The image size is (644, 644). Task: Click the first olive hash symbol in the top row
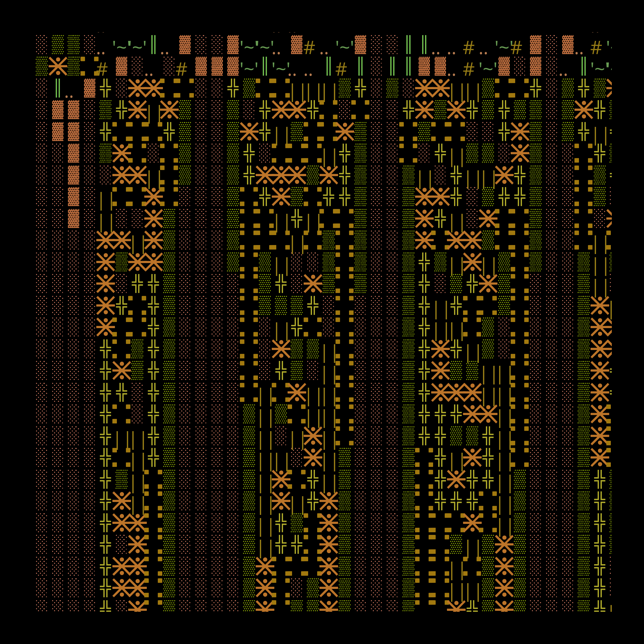coord(309,48)
